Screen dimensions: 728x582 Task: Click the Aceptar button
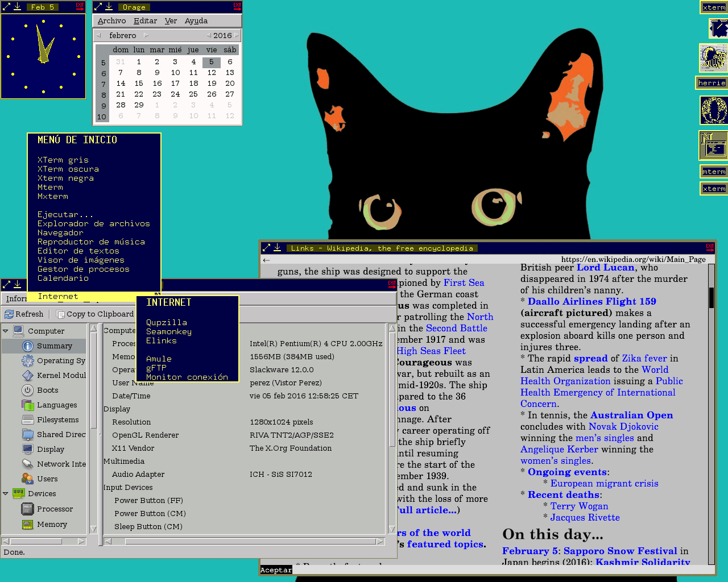(276, 569)
